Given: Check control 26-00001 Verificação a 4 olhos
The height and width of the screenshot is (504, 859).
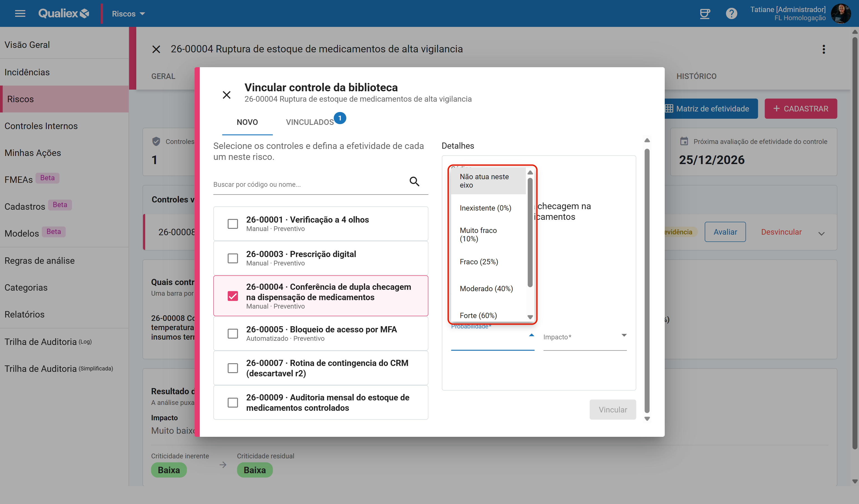Looking at the screenshot, I should tap(233, 224).
